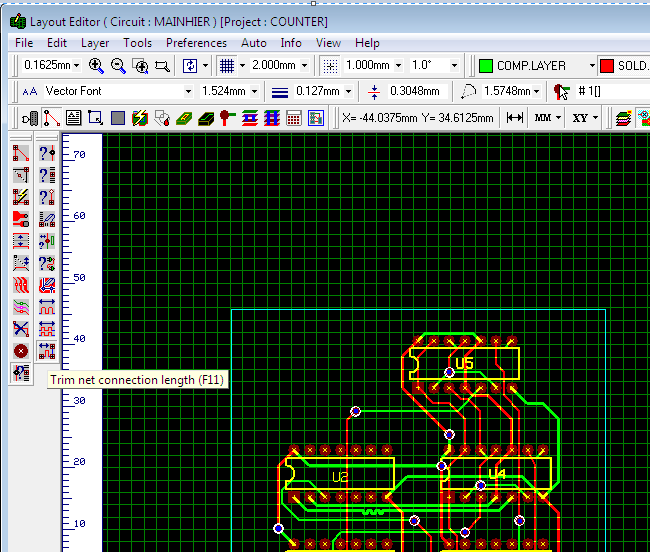Click the colored layer stack icon
The width and height of the screenshot is (650, 552).
coord(623,119)
